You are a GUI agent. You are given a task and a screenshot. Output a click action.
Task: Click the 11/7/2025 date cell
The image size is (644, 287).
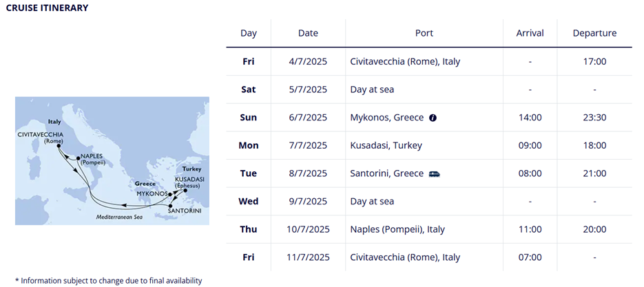coord(308,257)
